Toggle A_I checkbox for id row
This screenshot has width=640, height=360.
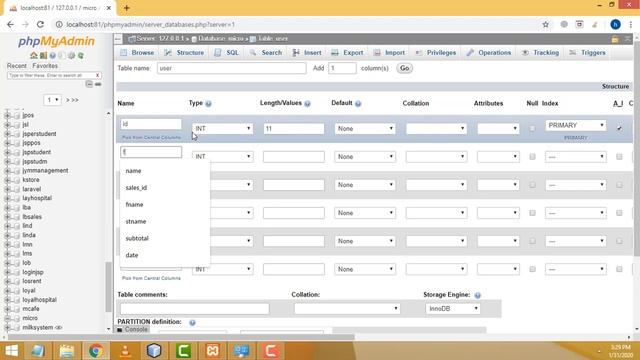click(619, 129)
